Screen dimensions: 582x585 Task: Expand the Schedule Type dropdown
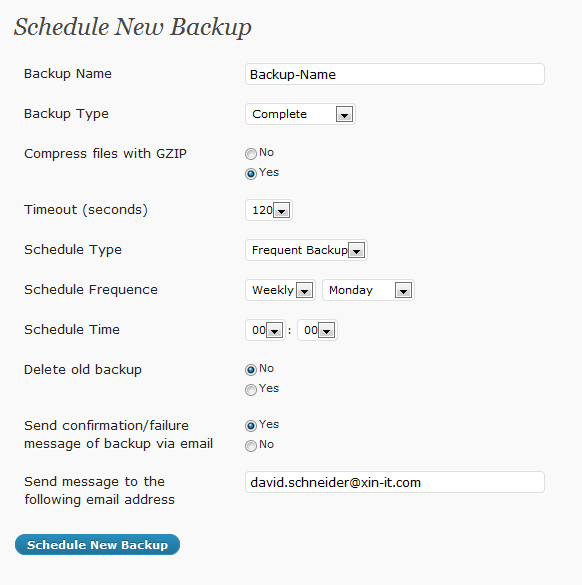306,250
